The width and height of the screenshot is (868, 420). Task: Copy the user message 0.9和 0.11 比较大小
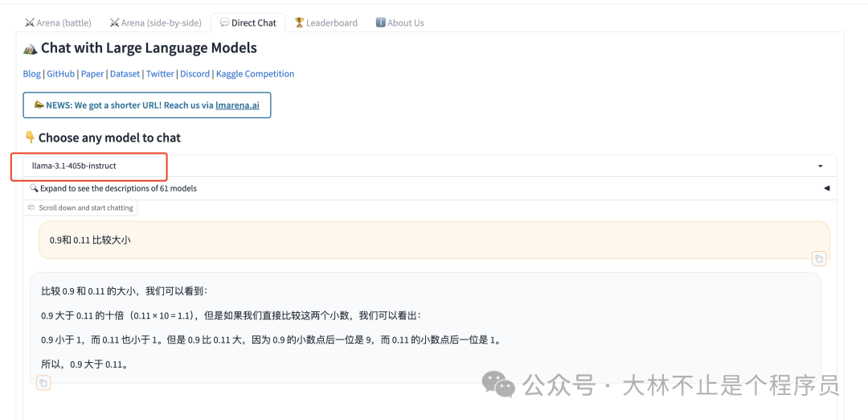pyautogui.click(x=819, y=259)
